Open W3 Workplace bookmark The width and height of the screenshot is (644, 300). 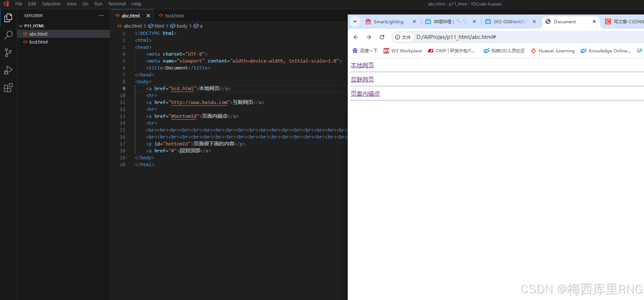pyautogui.click(x=403, y=51)
